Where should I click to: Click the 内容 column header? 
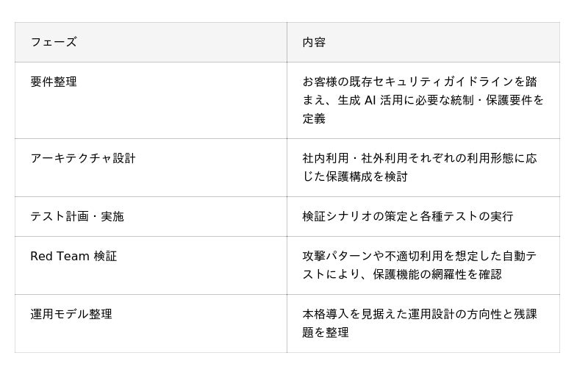click(x=314, y=42)
